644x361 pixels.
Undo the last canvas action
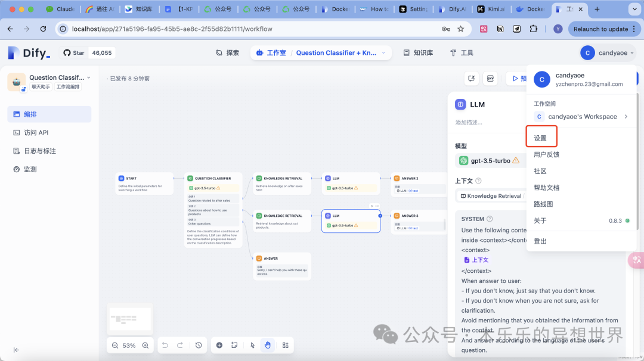click(x=165, y=346)
